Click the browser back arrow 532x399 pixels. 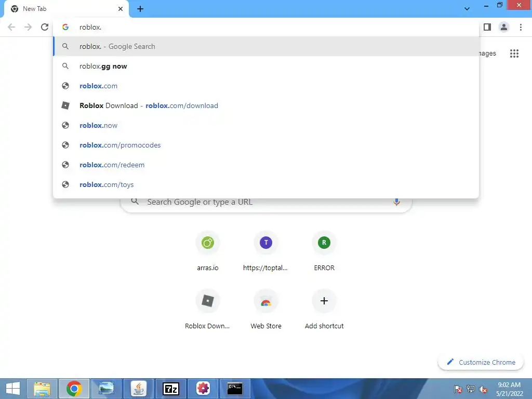click(11, 27)
